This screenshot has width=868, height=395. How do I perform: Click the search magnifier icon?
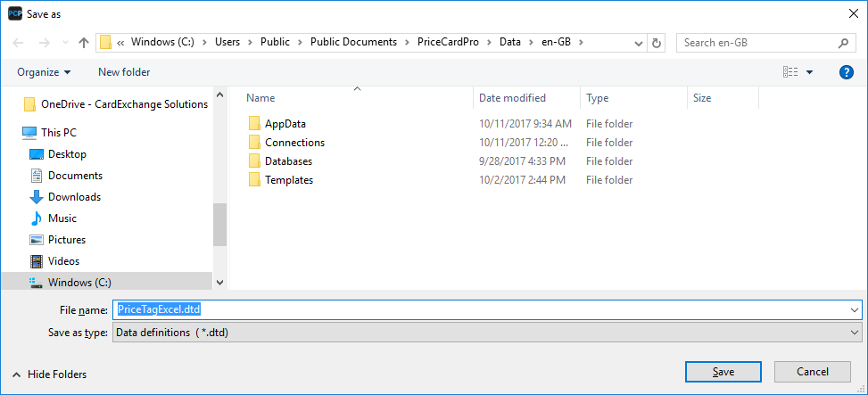point(843,43)
